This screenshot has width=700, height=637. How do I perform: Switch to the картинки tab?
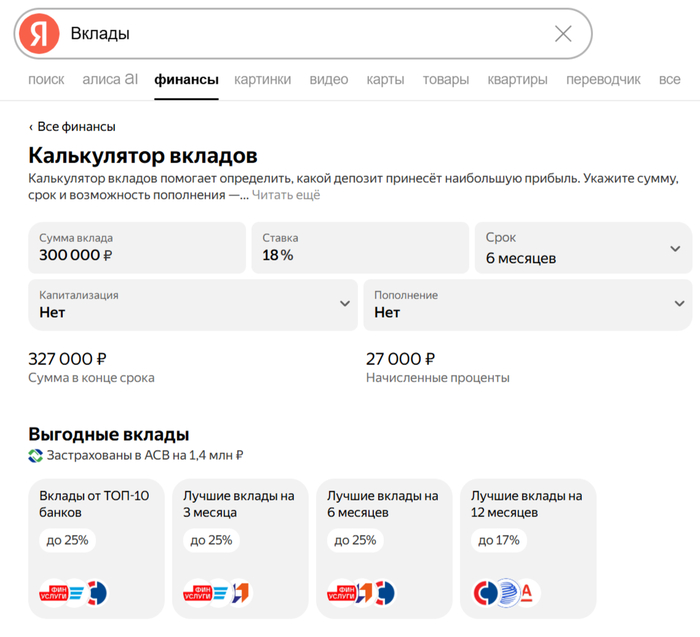(263, 80)
